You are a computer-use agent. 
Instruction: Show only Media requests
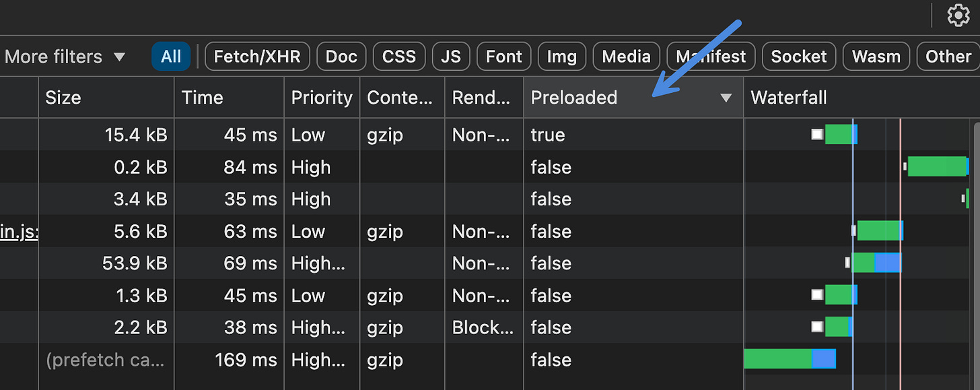(x=627, y=57)
